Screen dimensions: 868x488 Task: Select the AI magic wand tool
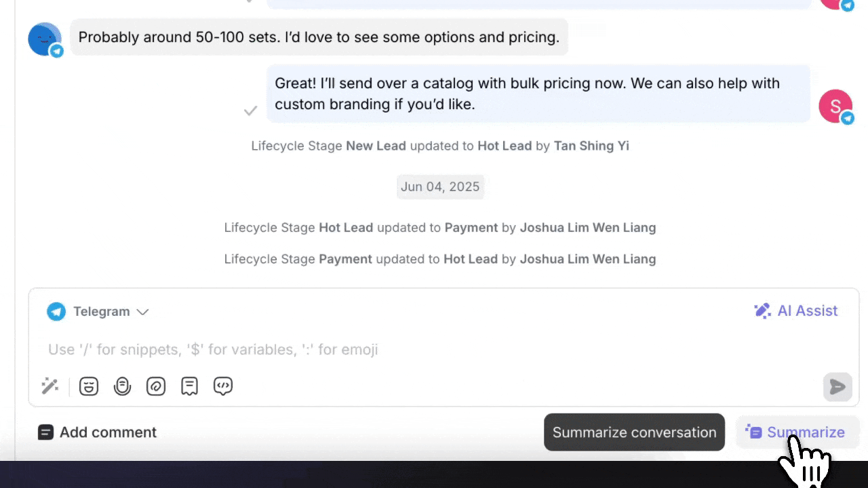[50, 386]
